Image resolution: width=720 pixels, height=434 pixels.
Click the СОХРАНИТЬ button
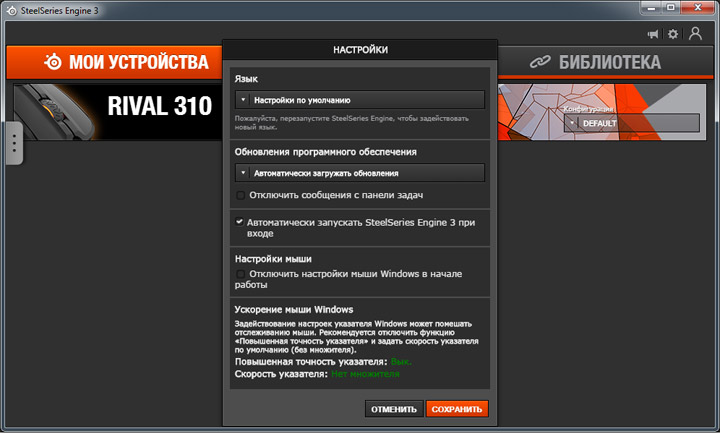click(457, 409)
